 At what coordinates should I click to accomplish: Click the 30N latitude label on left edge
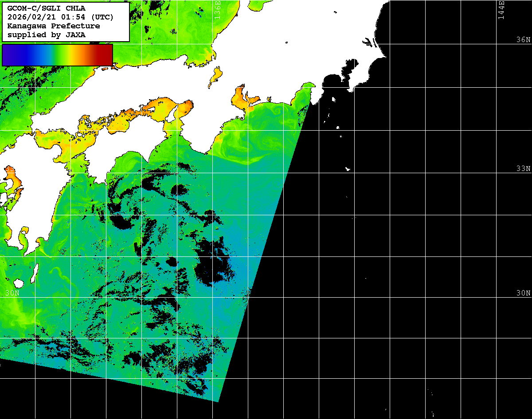(12, 293)
